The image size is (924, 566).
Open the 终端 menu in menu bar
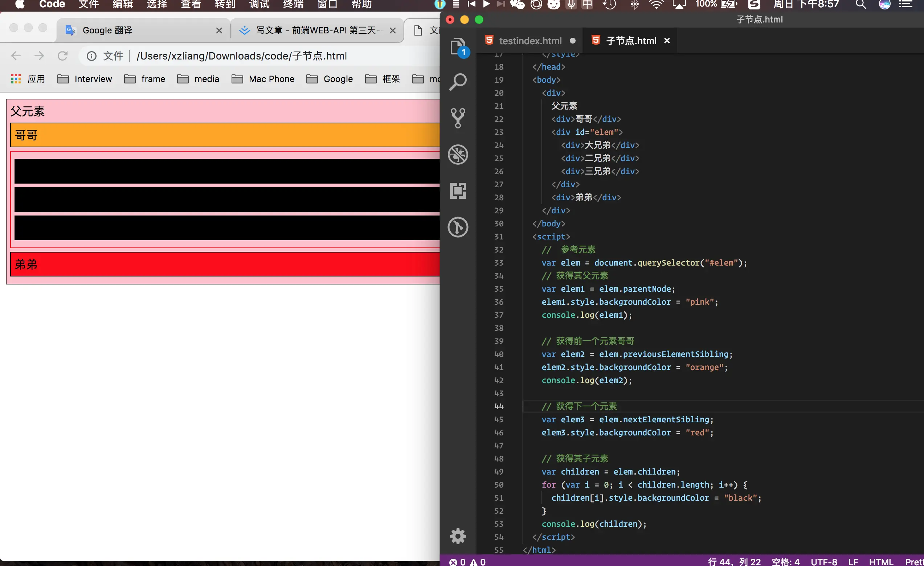click(x=293, y=4)
